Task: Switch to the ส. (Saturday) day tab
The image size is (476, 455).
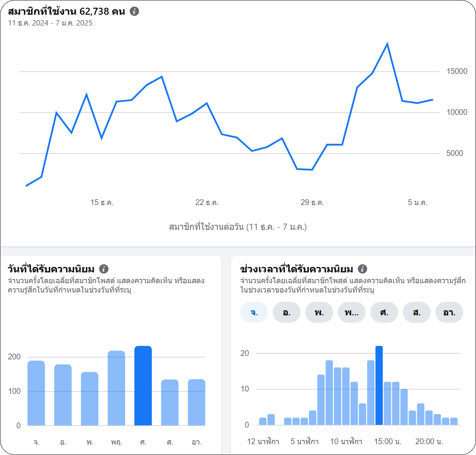Action: pos(417,313)
